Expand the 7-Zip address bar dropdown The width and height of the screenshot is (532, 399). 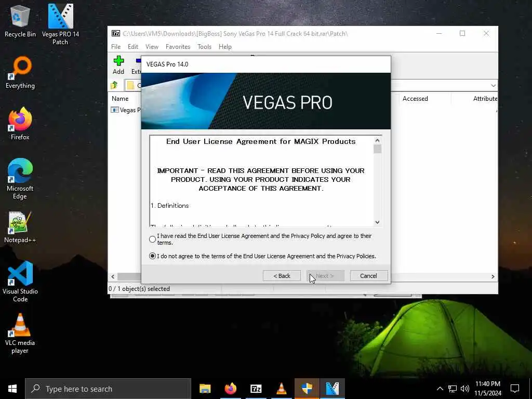(x=493, y=86)
